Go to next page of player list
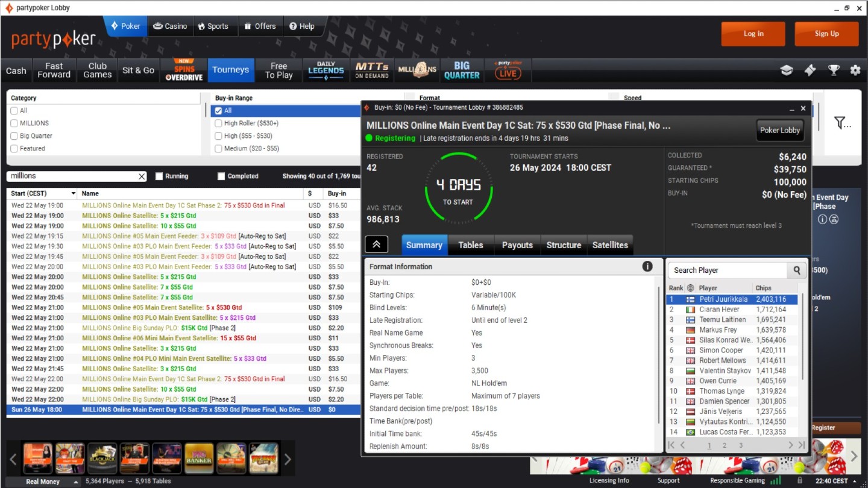 pos(791,445)
